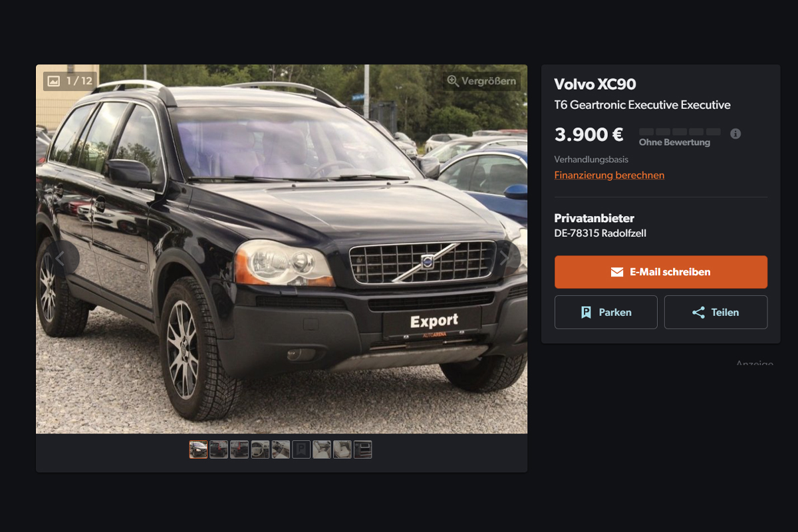Click the Vergrößern magnifier icon
This screenshot has width=798, height=532.
tap(453, 81)
